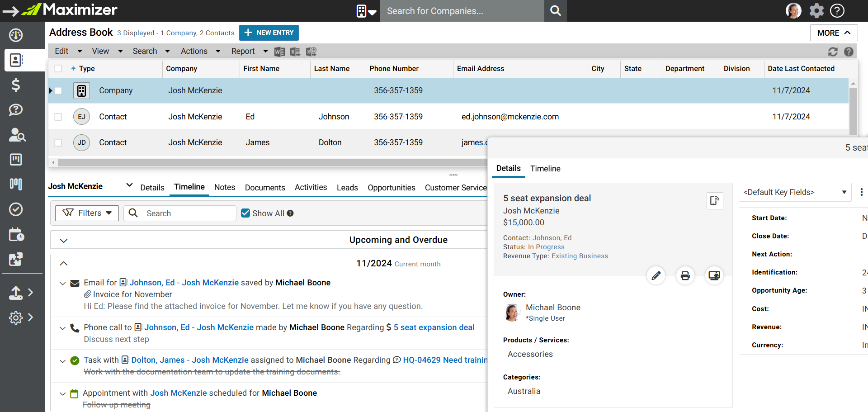Export list to Excel icon
This screenshot has height=412, width=868.
295,52
